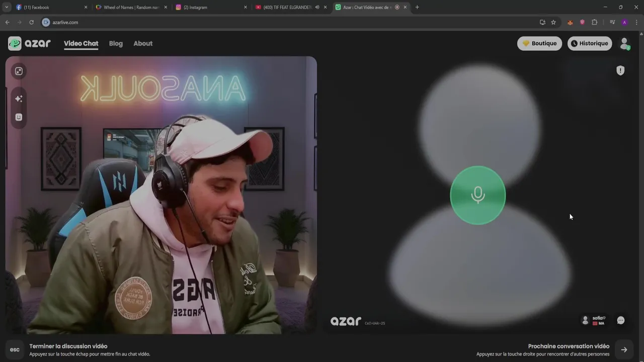Click the green microphone button
The height and width of the screenshot is (362, 644).
click(x=477, y=195)
